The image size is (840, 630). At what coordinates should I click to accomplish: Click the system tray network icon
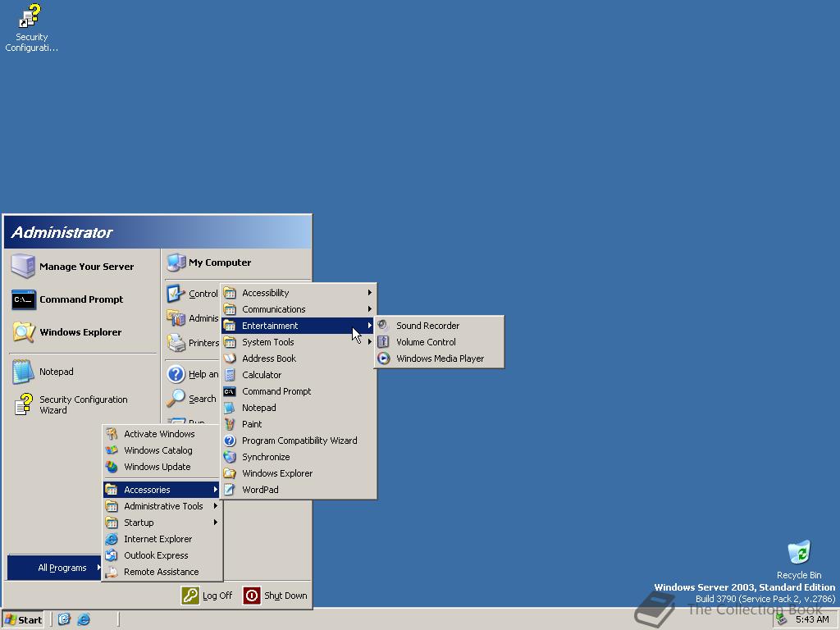(x=782, y=619)
